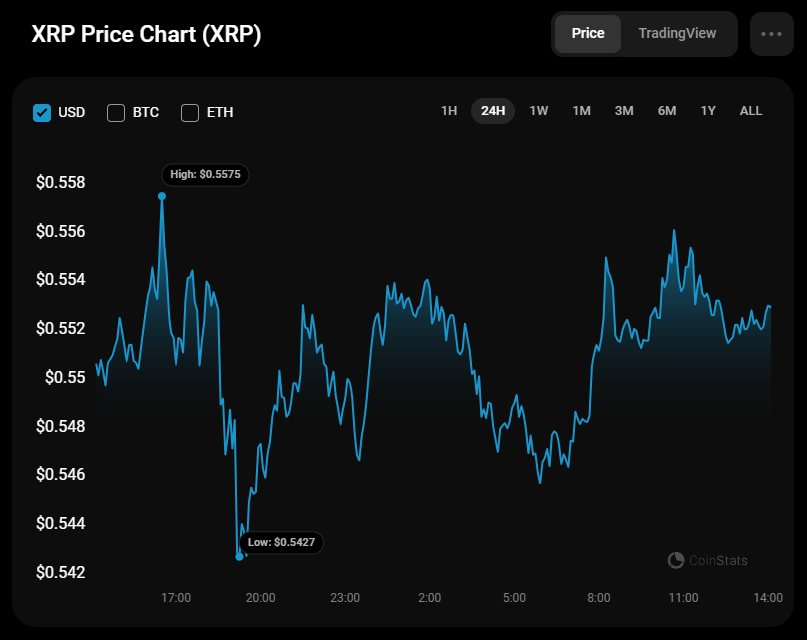Click the High $0.5575 marker label
Image resolution: width=807 pixels, height=640 pixels.
tap(205, 174)
